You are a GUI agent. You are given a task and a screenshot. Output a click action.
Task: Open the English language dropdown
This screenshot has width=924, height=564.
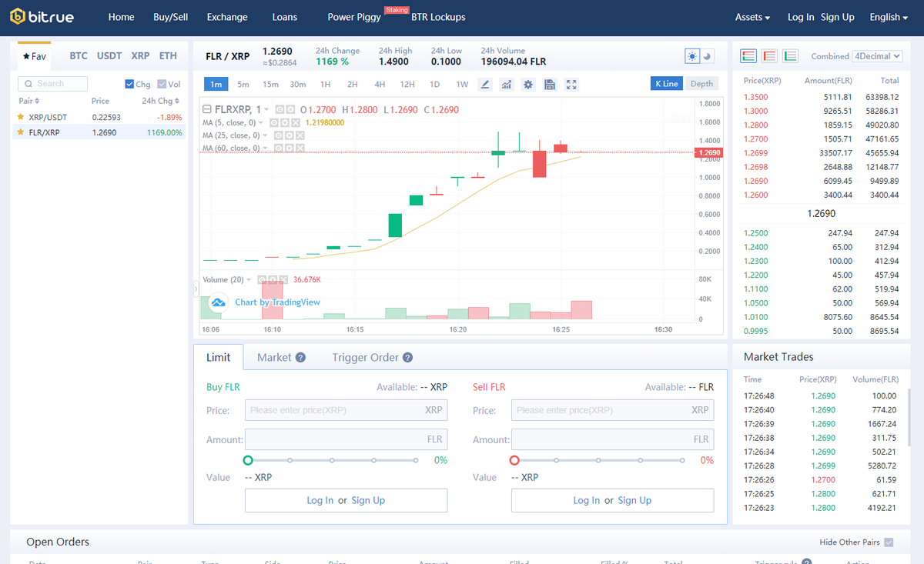pyautogui.click(x=888, y=17)
